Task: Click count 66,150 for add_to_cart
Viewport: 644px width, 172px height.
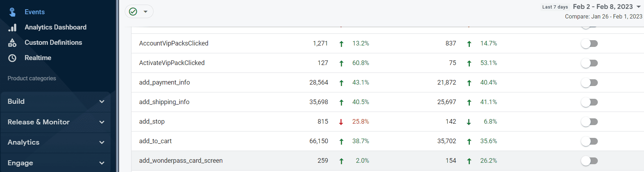Action: pos(319,141)
